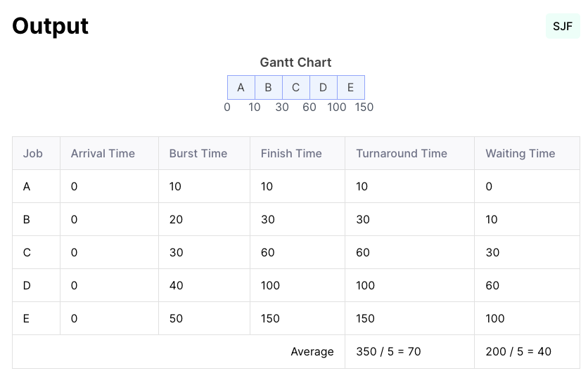Select block A in the Gantt chart
Viewport: 588px width, 392px height.
click(241, 88)
